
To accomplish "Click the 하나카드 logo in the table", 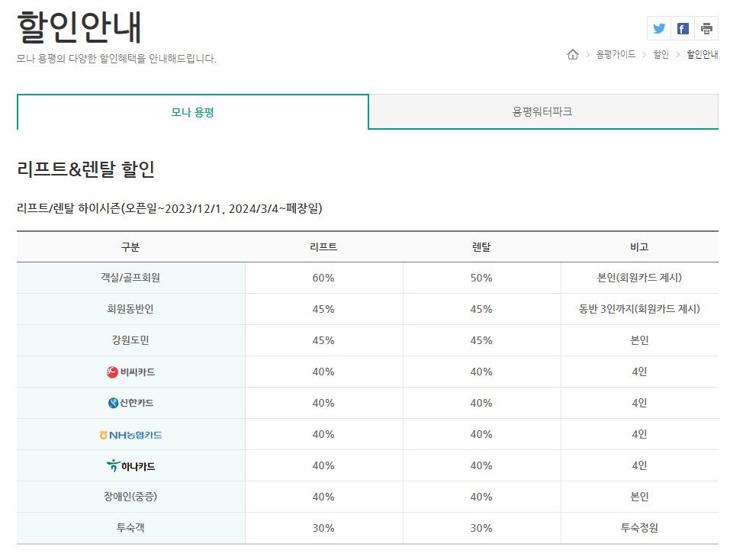I will (130, 465).
